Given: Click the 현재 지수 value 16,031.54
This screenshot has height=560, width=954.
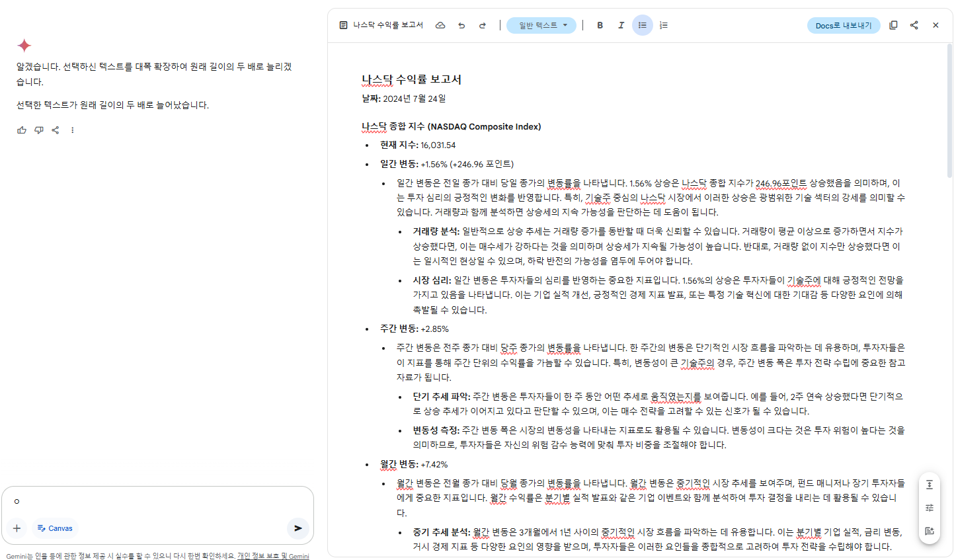Looking at the screenshot, I should [x=438, y=145].
